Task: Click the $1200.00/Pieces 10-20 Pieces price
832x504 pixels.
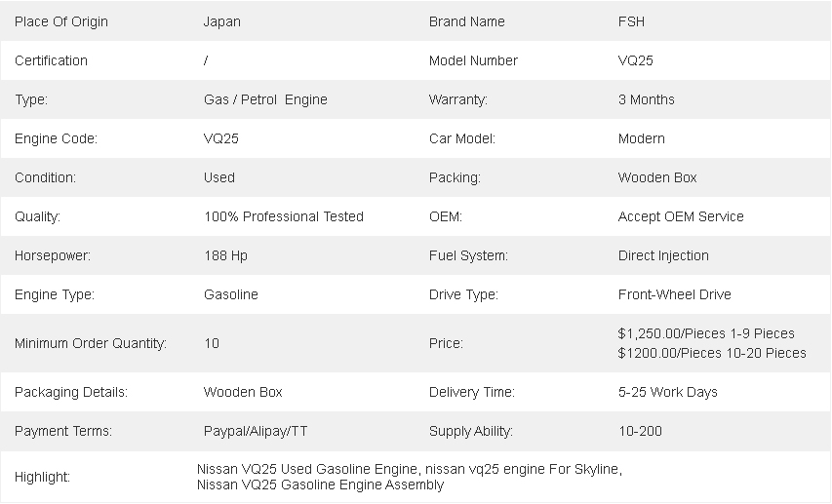Action: click(712, 353)
